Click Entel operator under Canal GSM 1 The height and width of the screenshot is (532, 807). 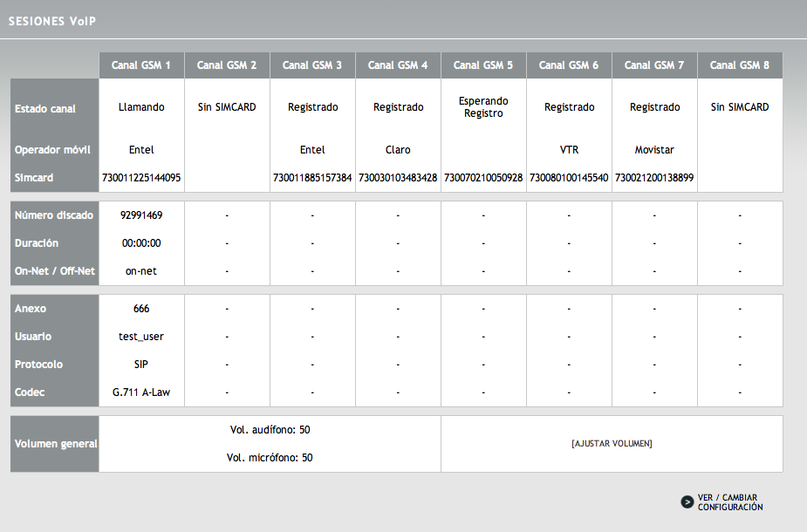click(x=141, y=150)
